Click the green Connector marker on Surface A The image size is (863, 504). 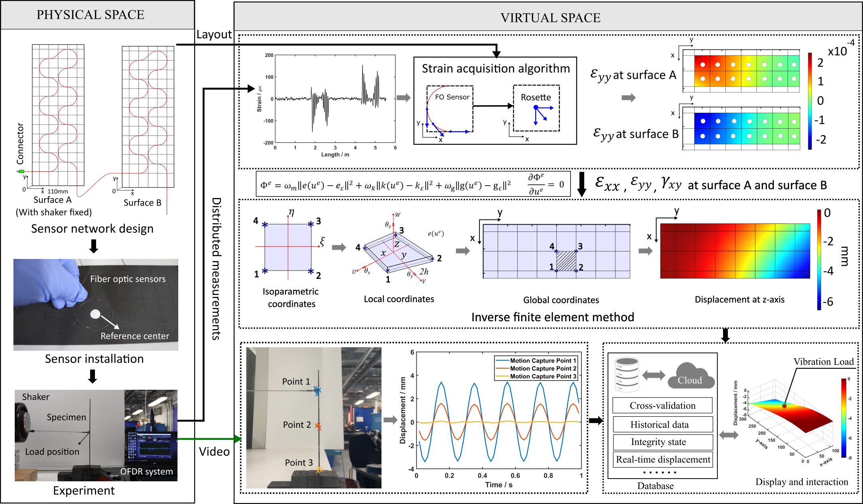21,171
